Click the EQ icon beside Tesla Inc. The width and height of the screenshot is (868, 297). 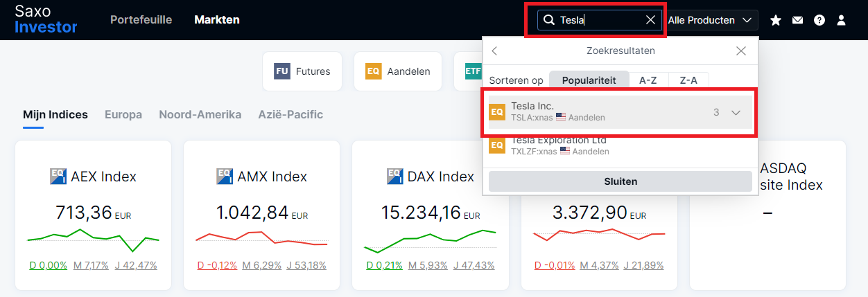(x=497, y=112)
